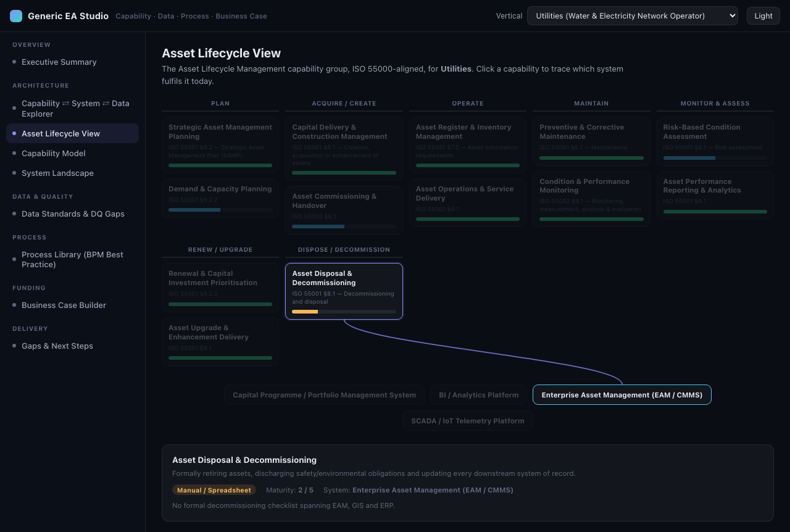
Task: Select Capital Programme / Portfolio Management System chip
Action: (x=324, y=395)
